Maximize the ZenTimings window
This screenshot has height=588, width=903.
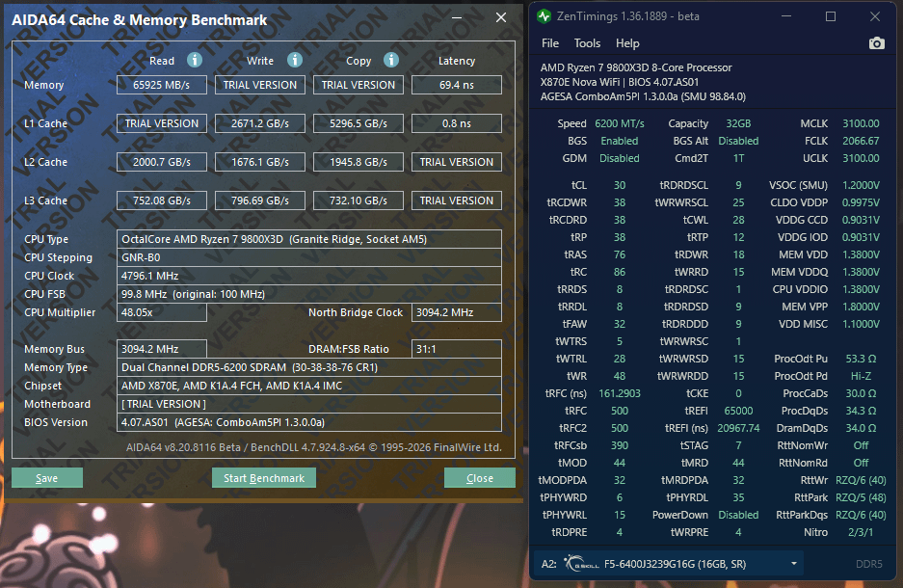pos(830,16)
